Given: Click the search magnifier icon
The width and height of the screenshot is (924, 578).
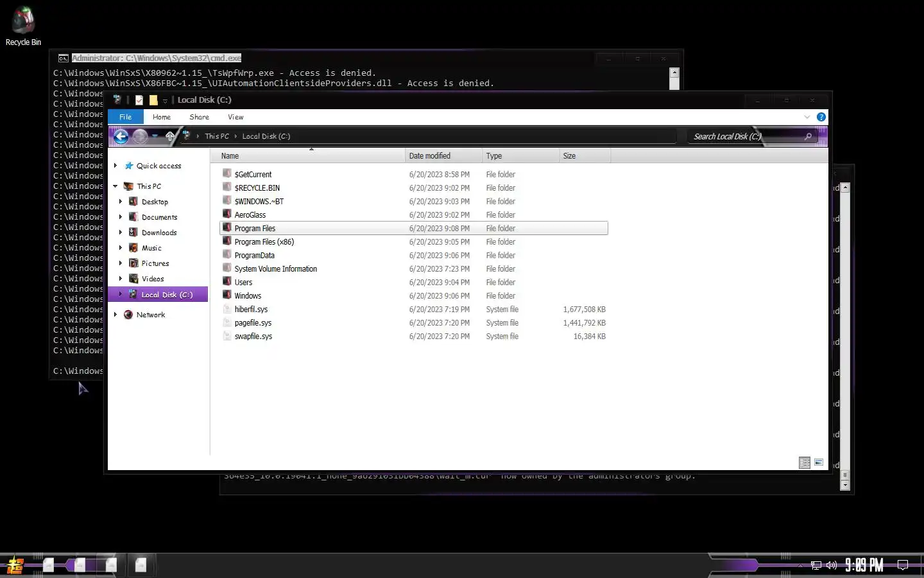Looking at the screenshot, I should (808, 136).
